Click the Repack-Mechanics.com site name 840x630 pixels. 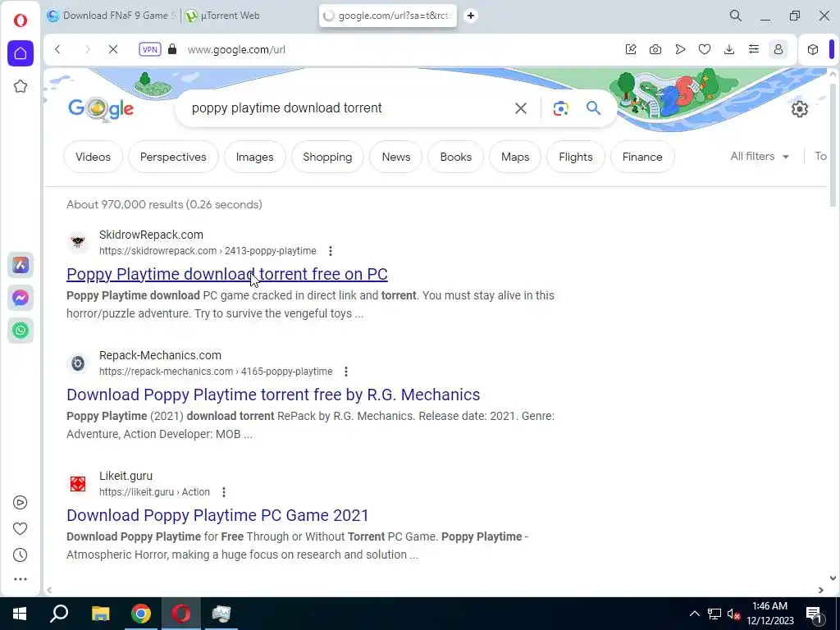[160, 355]
